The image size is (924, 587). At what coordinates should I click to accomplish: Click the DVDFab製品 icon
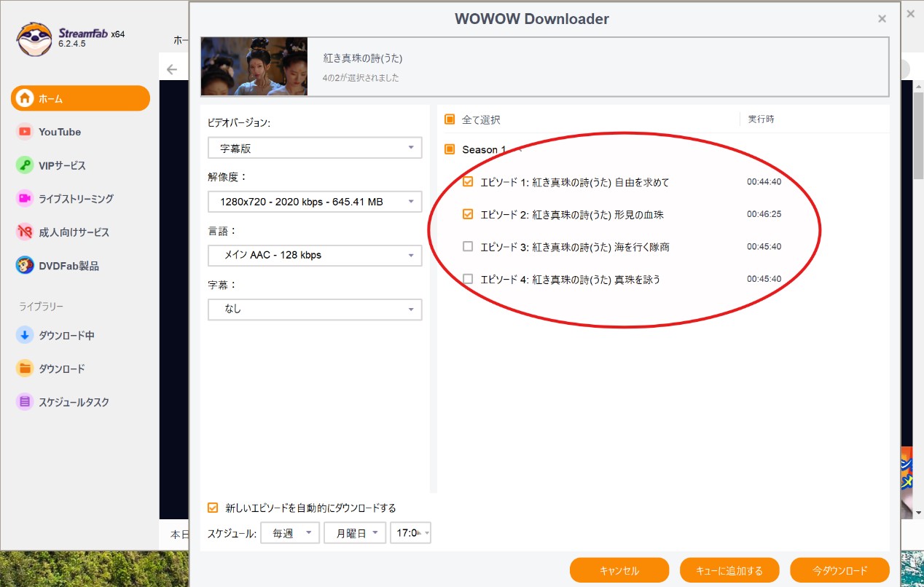[25, 266]
